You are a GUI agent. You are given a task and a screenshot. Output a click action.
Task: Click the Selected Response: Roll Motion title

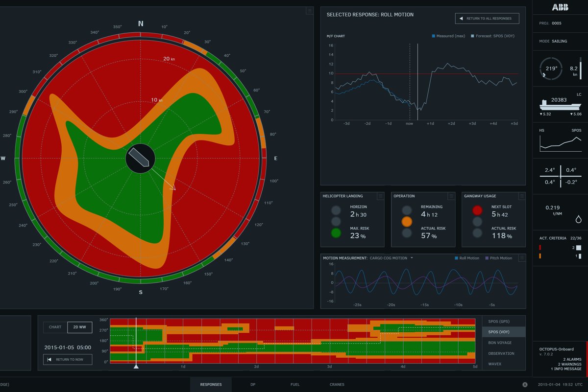[x=370, y=15]
